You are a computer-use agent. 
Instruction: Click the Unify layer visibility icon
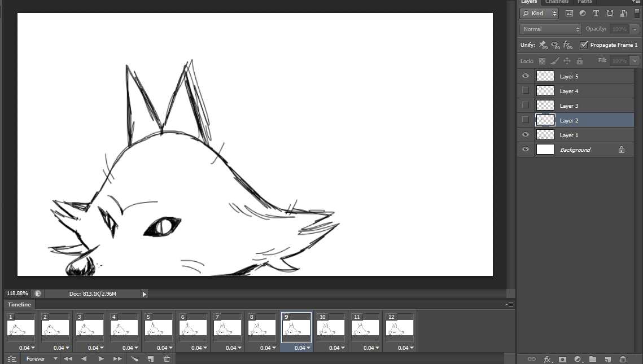coord(555,45)
